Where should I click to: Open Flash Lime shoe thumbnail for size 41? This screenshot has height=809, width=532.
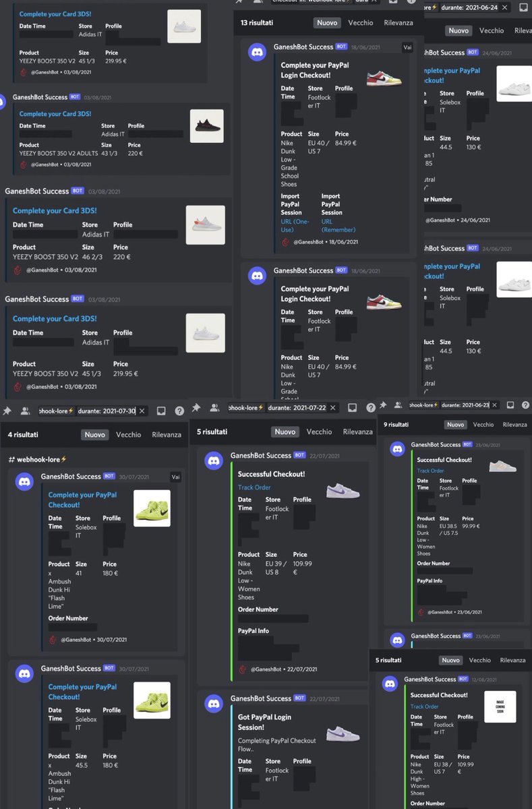pyautogui.click(x=152, y=508)
